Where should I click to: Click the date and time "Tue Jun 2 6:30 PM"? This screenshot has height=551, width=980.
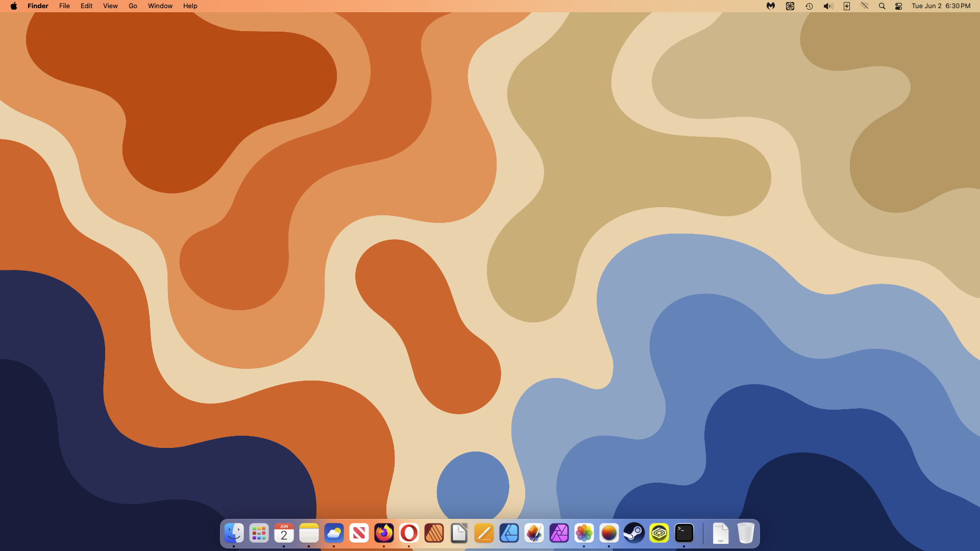click(x=941, y=6)
